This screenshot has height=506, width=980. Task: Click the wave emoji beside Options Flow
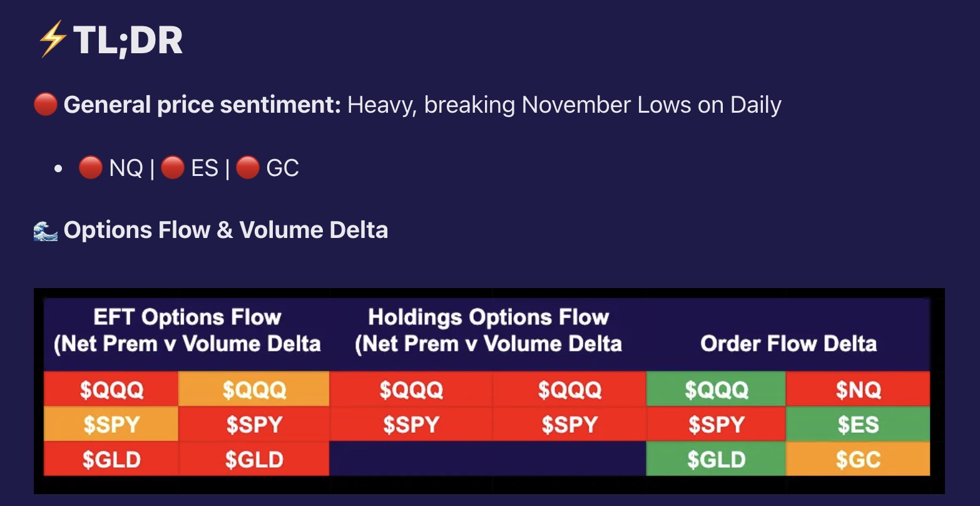[45, 230]
